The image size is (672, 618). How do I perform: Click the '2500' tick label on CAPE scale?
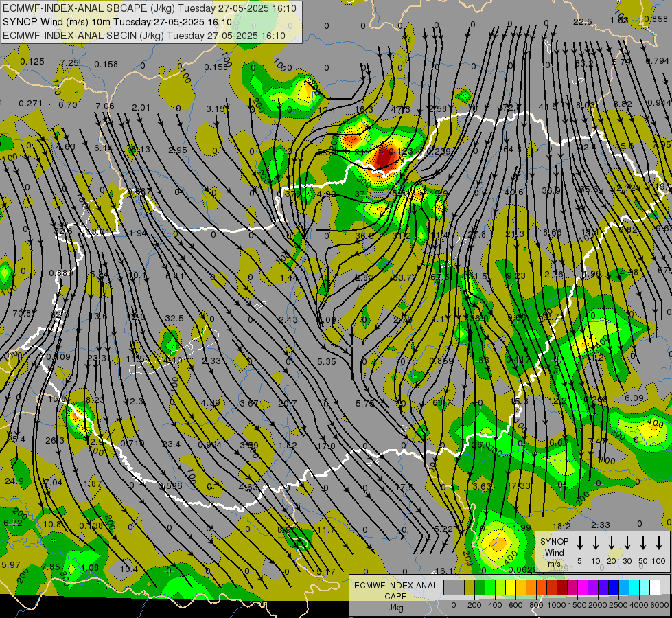(x=618, y=605)
